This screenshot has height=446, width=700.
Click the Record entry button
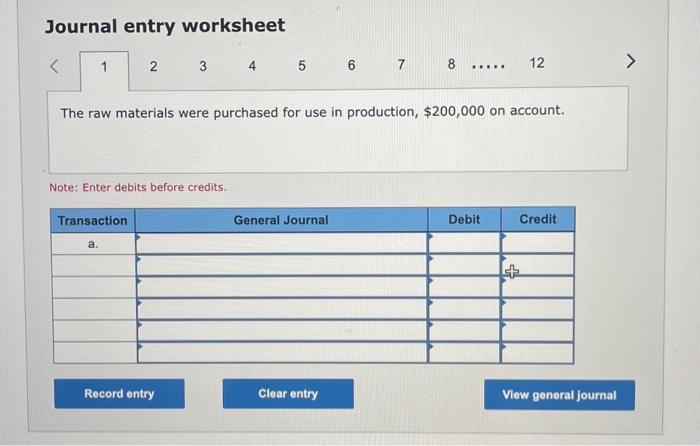tap(119, 394)
